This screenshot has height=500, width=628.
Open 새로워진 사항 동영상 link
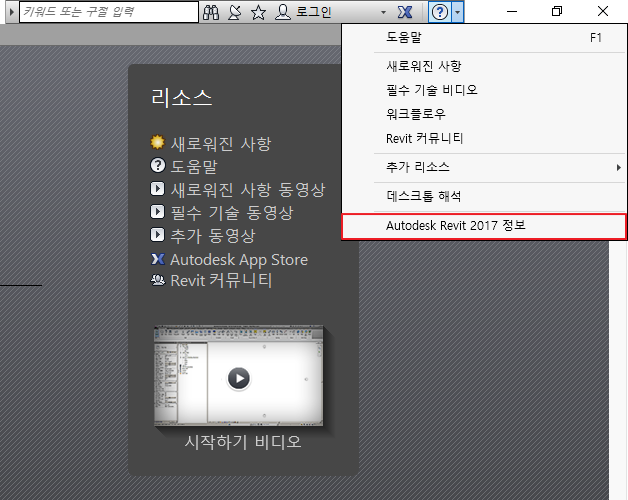coord(248,190)
